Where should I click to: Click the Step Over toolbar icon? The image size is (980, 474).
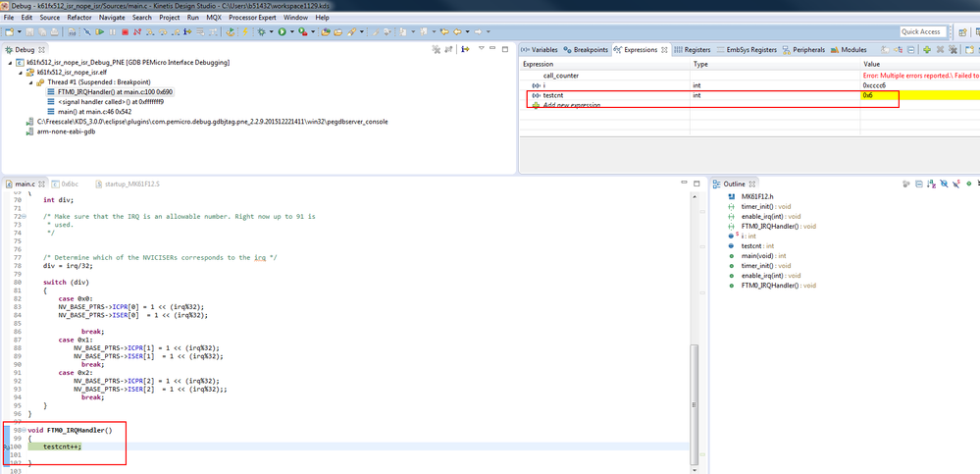click(163, 31)
